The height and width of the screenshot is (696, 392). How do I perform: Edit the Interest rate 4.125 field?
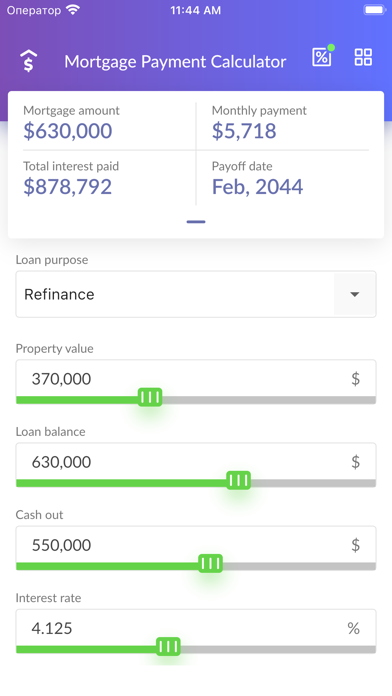pos(196,628)
